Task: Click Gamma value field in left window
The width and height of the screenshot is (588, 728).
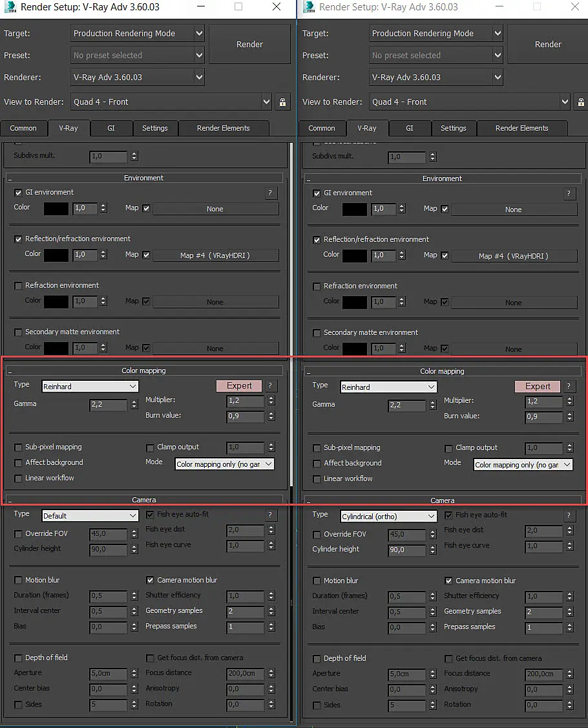Action: (x=109, y=404)
